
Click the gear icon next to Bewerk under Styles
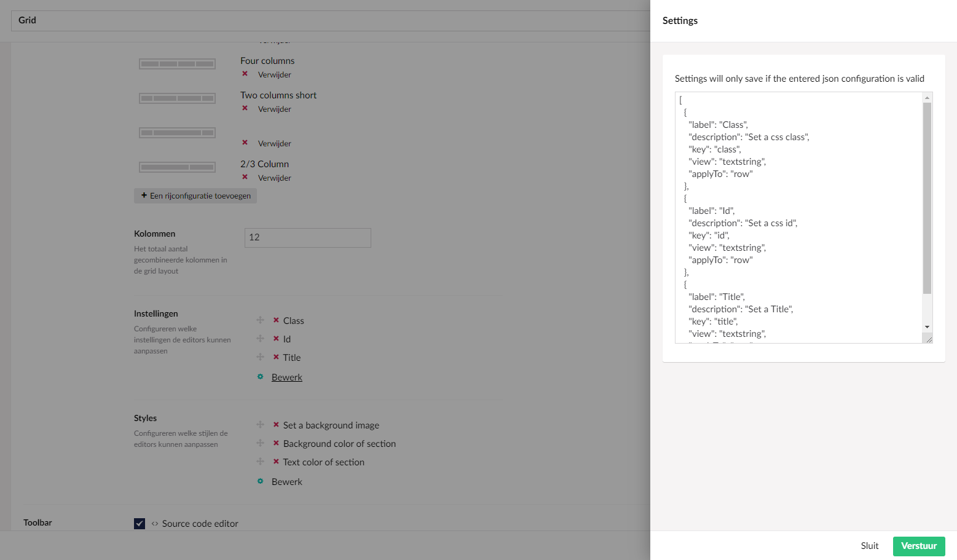tap(260, 481)
